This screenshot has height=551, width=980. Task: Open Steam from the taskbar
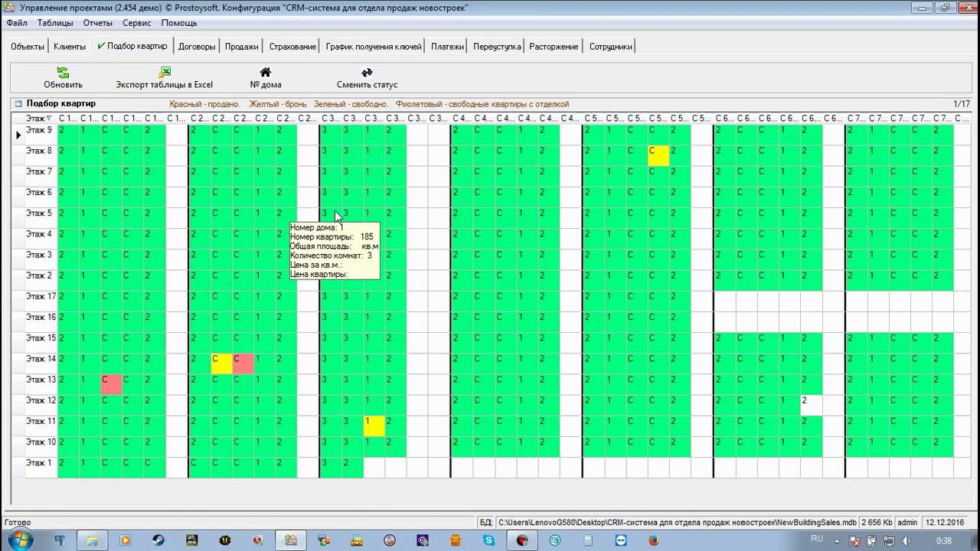[x=158, y=540]
